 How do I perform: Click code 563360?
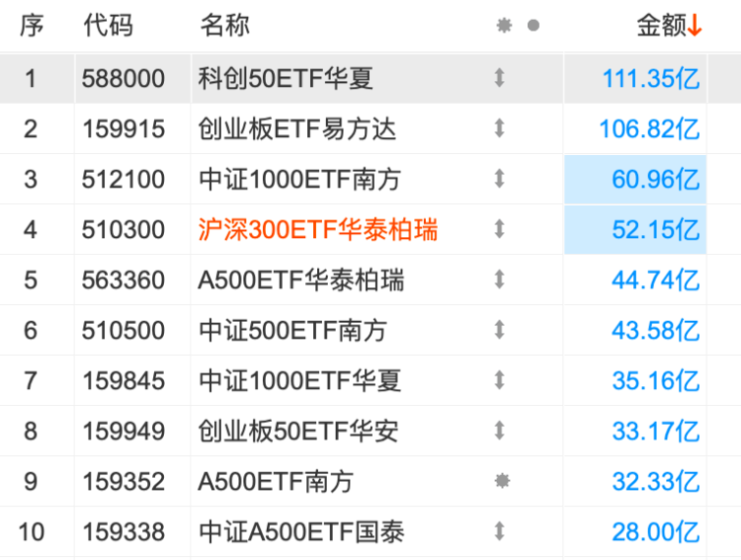coord(123,280)
